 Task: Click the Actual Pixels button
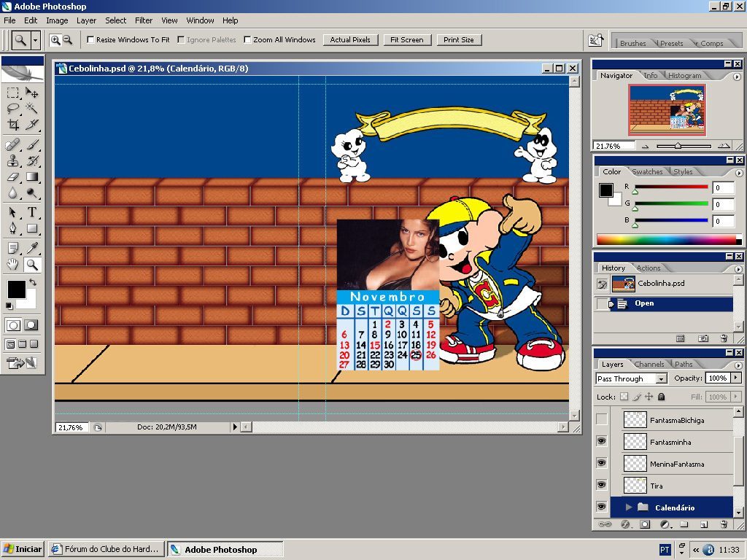[350, 40]
